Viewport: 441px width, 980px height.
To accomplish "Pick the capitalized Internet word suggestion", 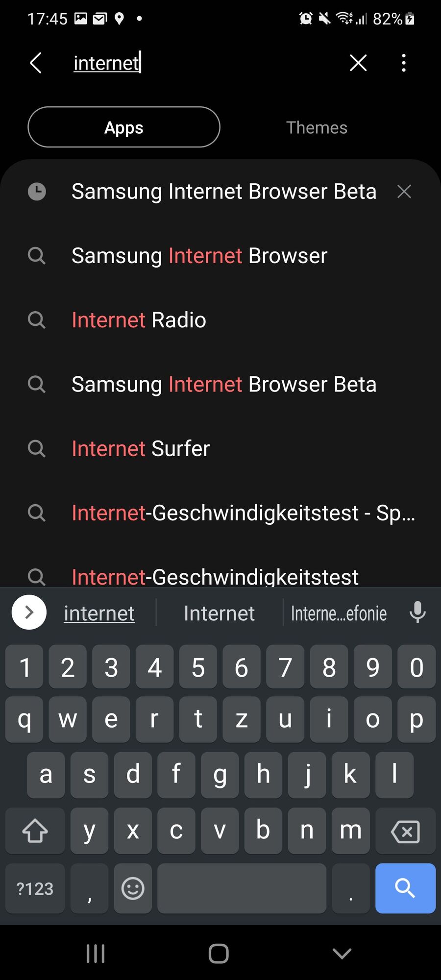I will (219, 613).
